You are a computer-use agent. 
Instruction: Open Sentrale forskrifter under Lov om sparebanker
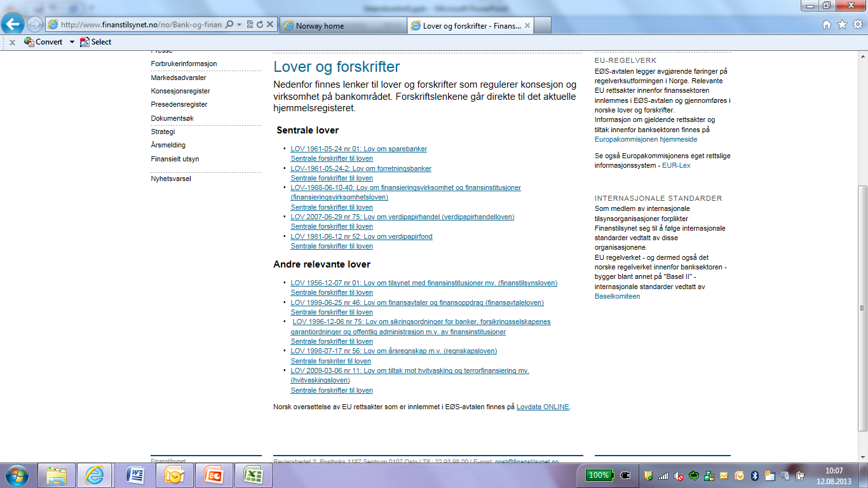(332, 158)
